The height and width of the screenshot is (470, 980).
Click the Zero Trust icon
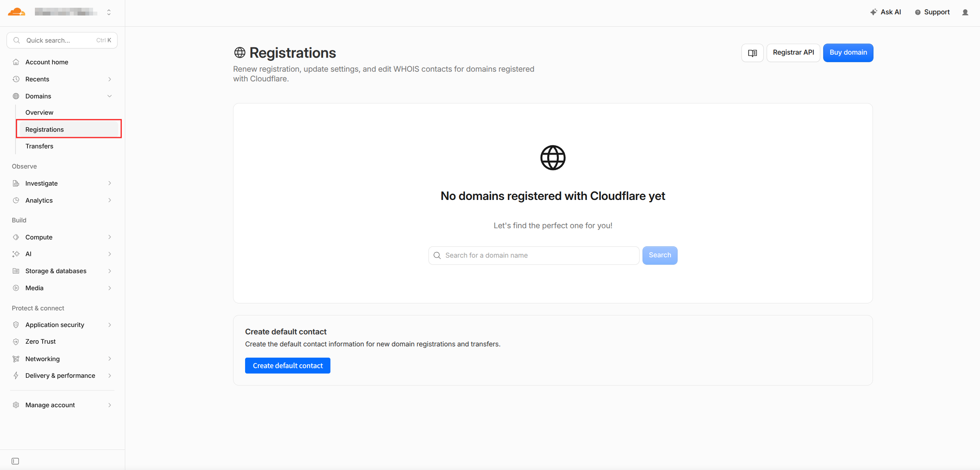pos(16,341)
